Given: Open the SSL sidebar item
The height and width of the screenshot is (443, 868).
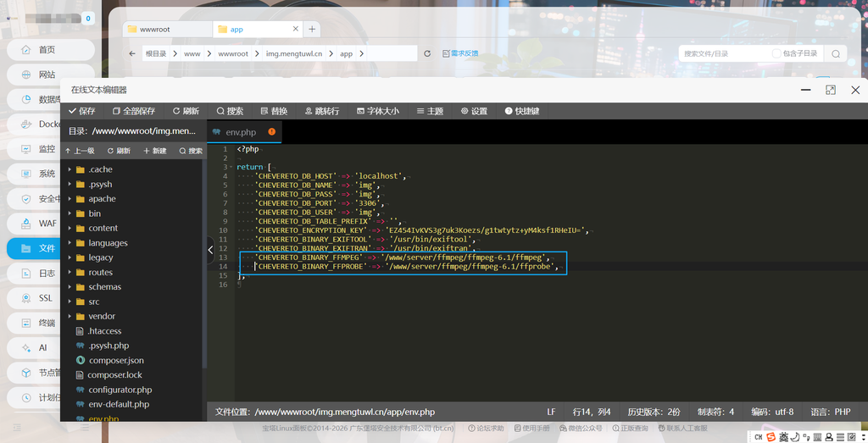Looking at the screenshot, I should click(34, 298).
